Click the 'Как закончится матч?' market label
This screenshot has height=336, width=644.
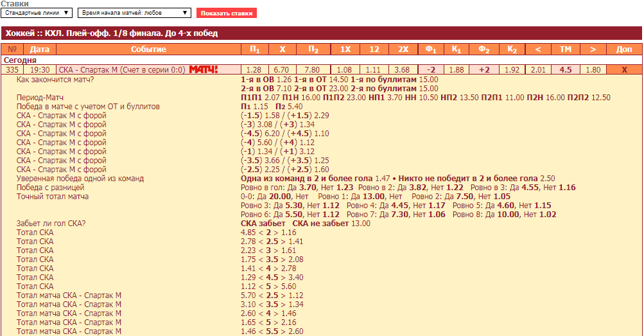tap(55, 79)
